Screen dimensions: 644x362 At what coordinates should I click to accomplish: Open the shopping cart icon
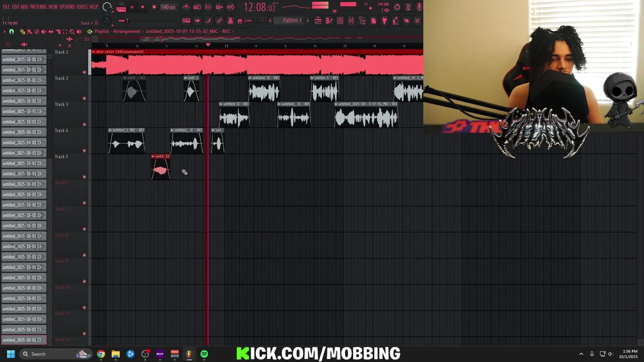(417, 21)
